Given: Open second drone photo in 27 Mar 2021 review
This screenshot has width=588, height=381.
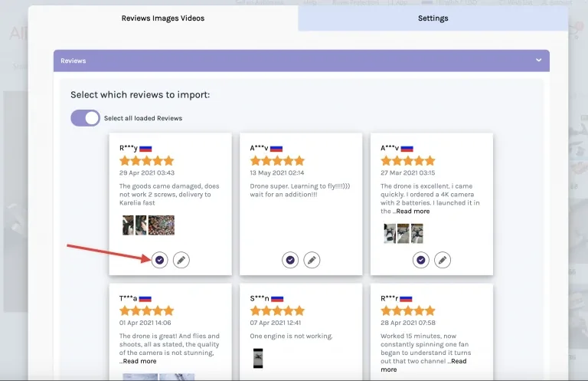Looking at the screenshot, I should [403, 233].
